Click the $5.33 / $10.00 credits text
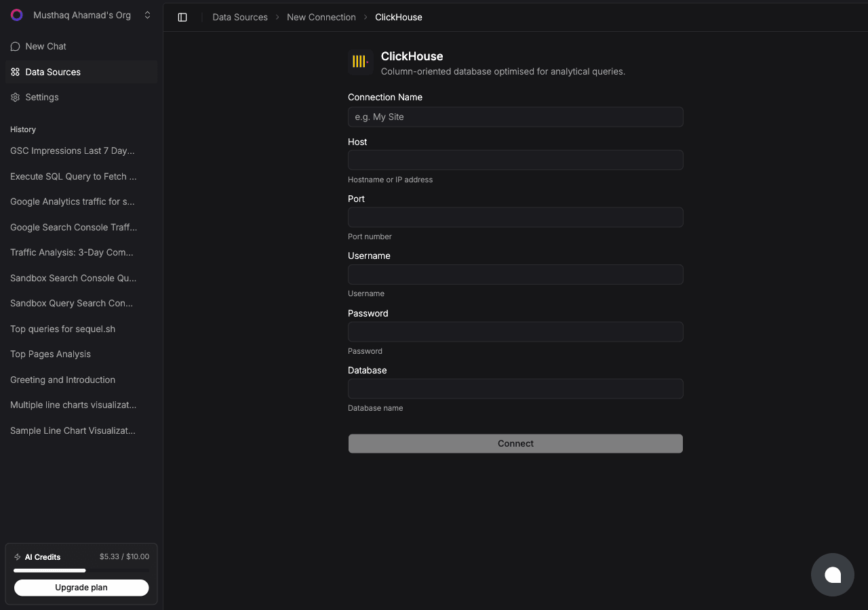868x610 pixels. (x=124, y=556)
